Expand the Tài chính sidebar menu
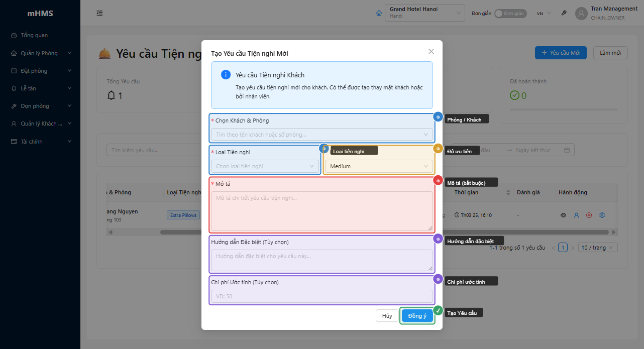Viewport: 644px width, 349px height. click(41, 142)
